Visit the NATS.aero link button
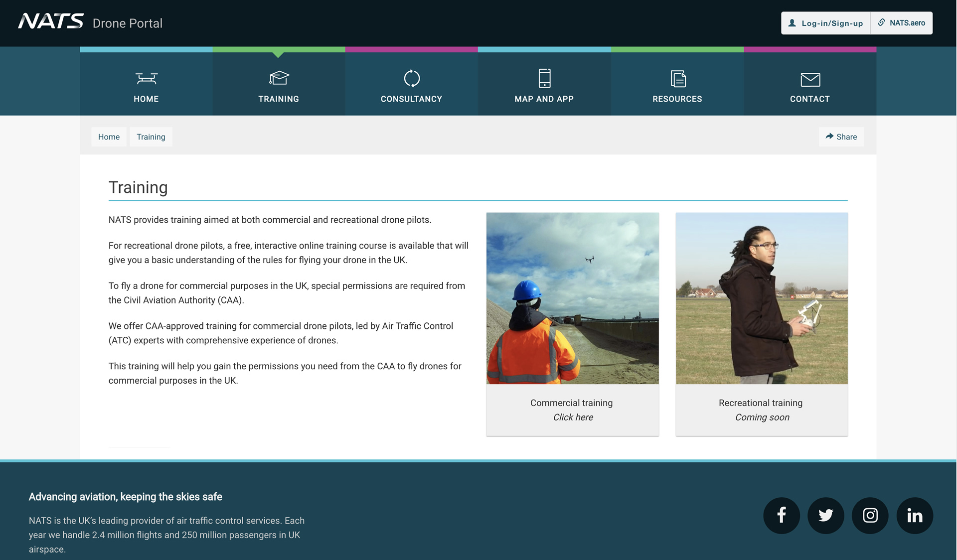The image size is (957, 560). [901, 23]
